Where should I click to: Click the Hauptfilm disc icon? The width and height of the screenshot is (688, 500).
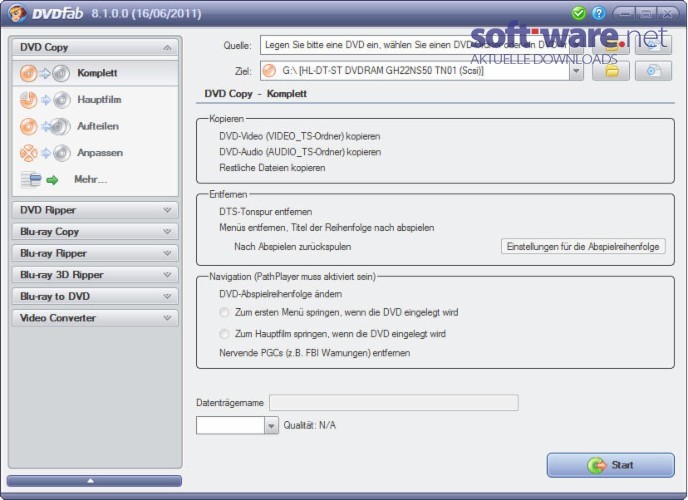[45, 100]
